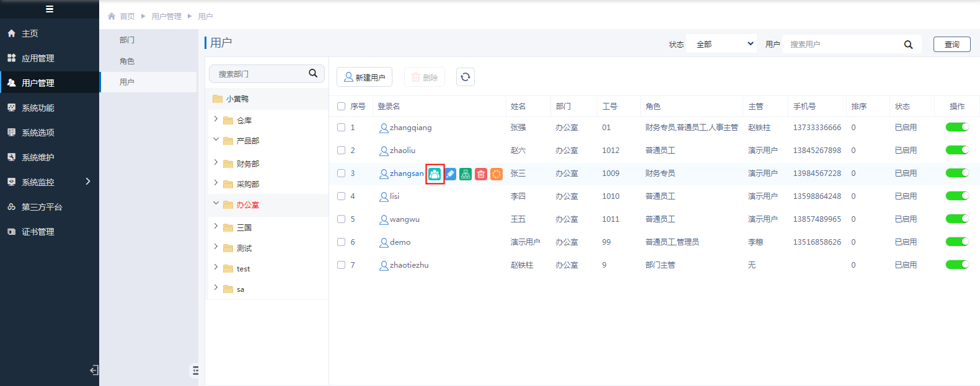Open the 状态 dropdown showing 全部
Viewport: 980px width, 386px height.
(722, 44)
